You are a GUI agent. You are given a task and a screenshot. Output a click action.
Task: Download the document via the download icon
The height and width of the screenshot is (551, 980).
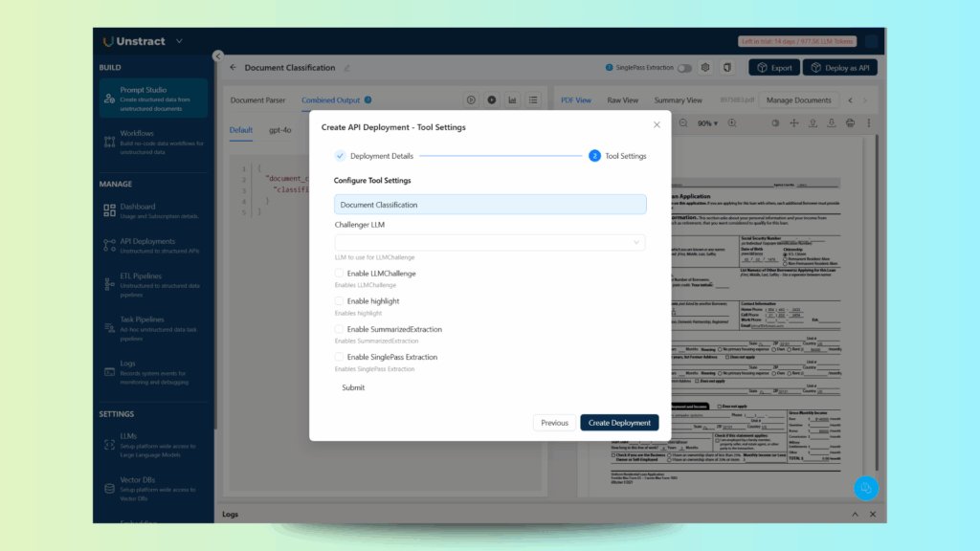point(831,123)
